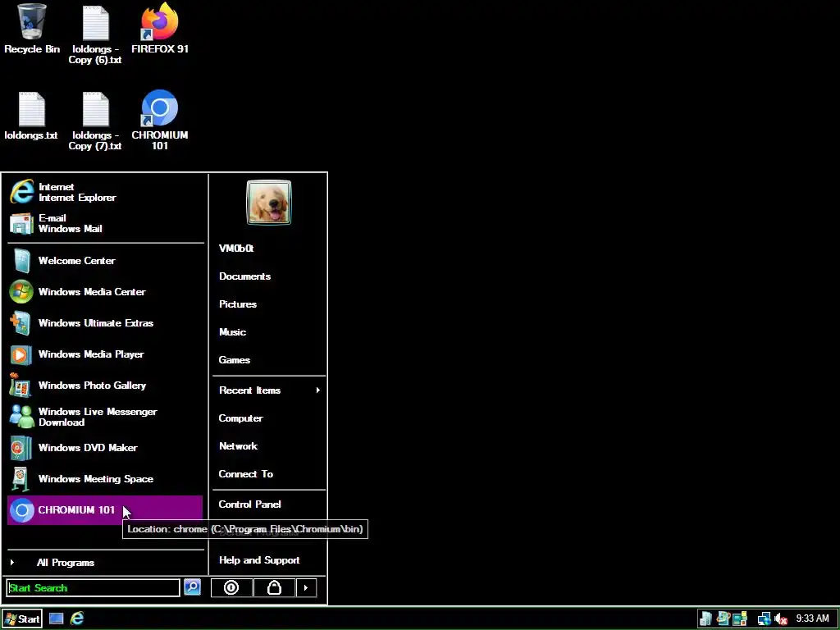Launch Internet Explorer from quick launch bar
This screenshot has width=840, height=630.
pyautogui.click(x=77, y=619)
